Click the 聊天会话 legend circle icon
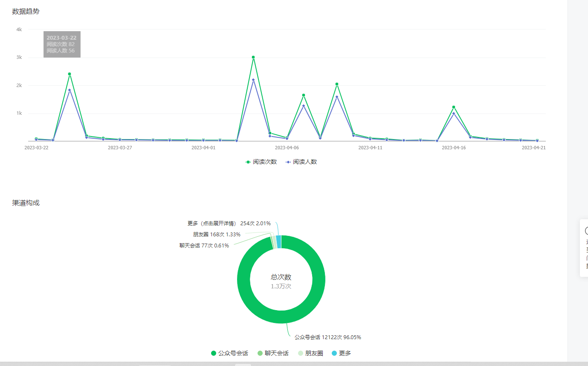The width and height of the screenshot is (588, 366). (x=260, y=353)
